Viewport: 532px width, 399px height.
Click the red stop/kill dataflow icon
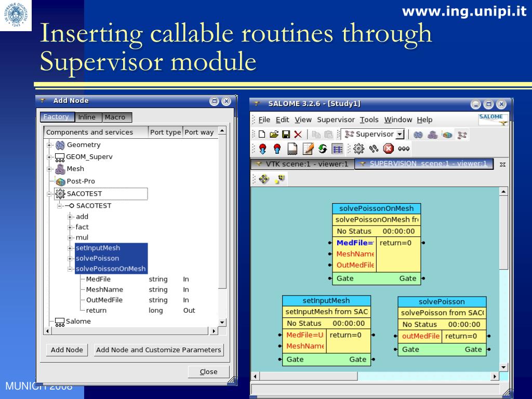(388, 149)
